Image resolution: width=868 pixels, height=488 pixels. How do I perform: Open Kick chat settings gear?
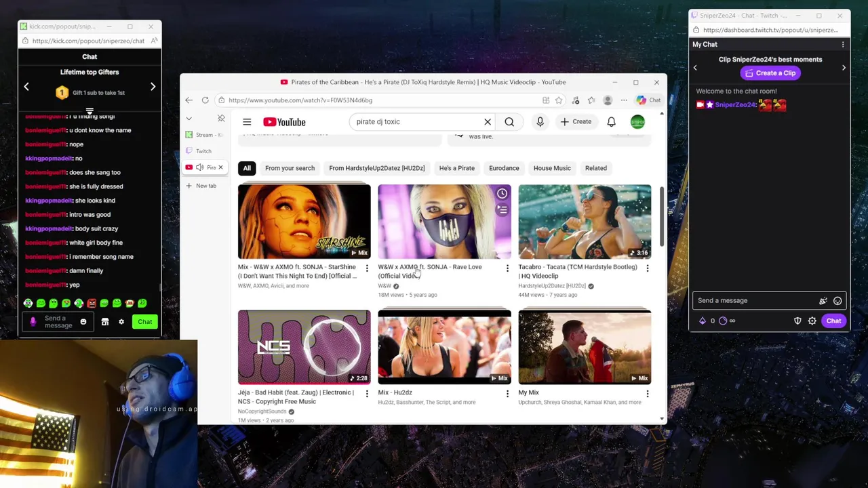coord(121,322)
